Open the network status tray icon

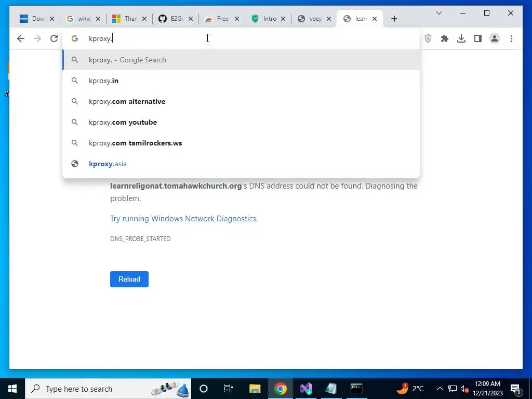tap(453, 389)
